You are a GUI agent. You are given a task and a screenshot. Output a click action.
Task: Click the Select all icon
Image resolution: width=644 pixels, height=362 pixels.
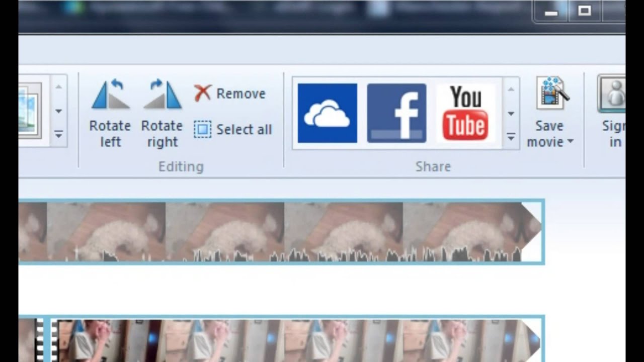point(202,129)
